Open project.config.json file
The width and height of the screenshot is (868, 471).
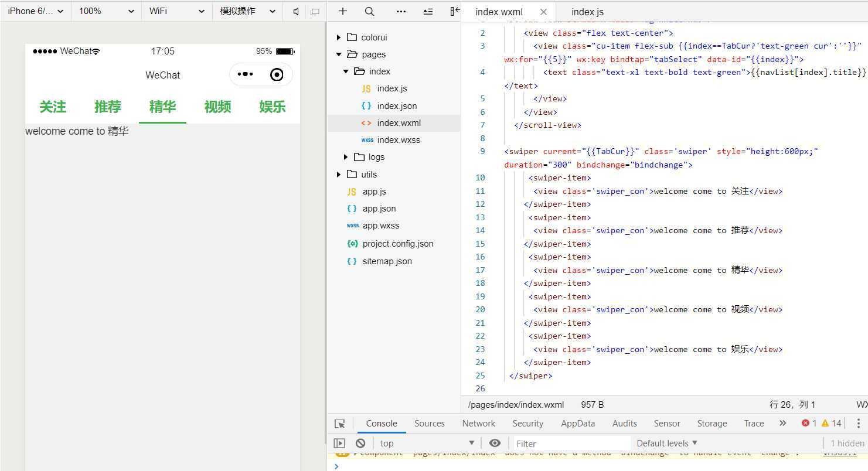(397, 244)
